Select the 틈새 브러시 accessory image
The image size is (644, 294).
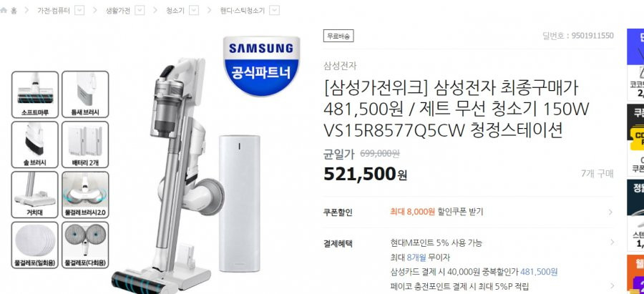(x=85, y=94)
